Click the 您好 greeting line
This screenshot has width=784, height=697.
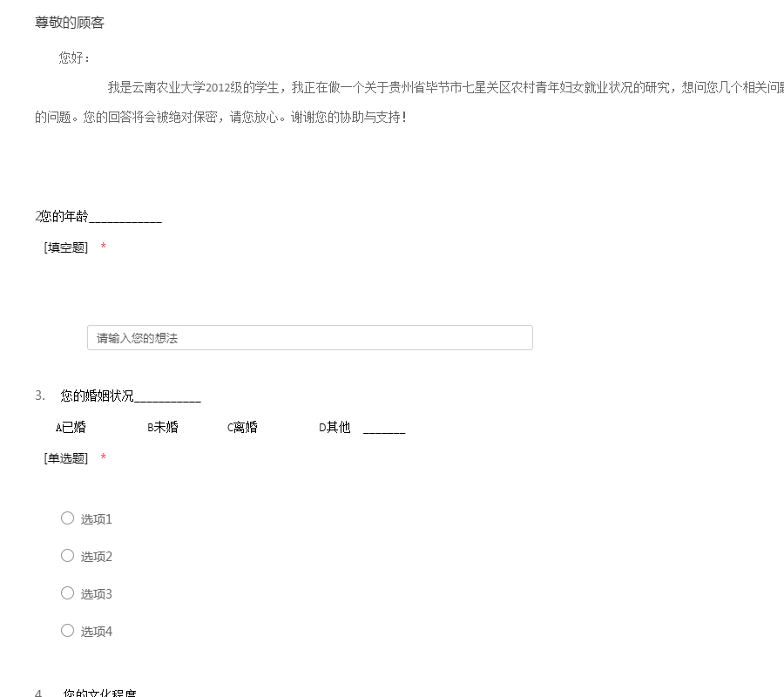click(x=74, y=58)
